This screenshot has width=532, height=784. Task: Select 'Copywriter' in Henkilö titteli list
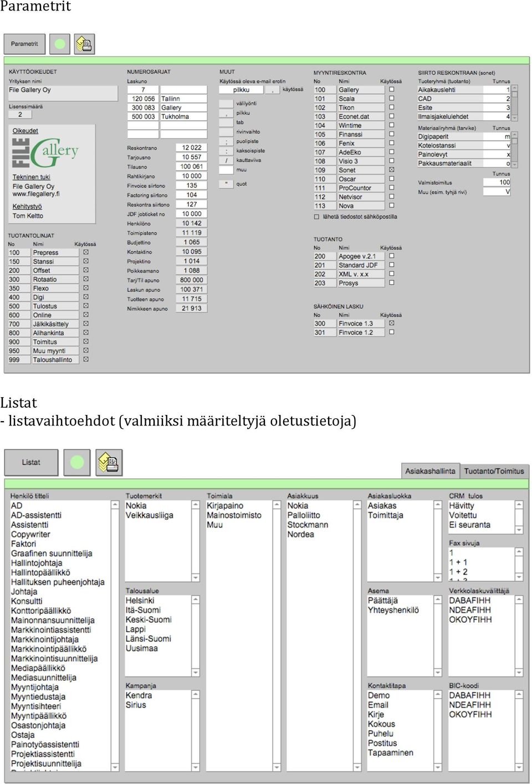pos(30,534)
